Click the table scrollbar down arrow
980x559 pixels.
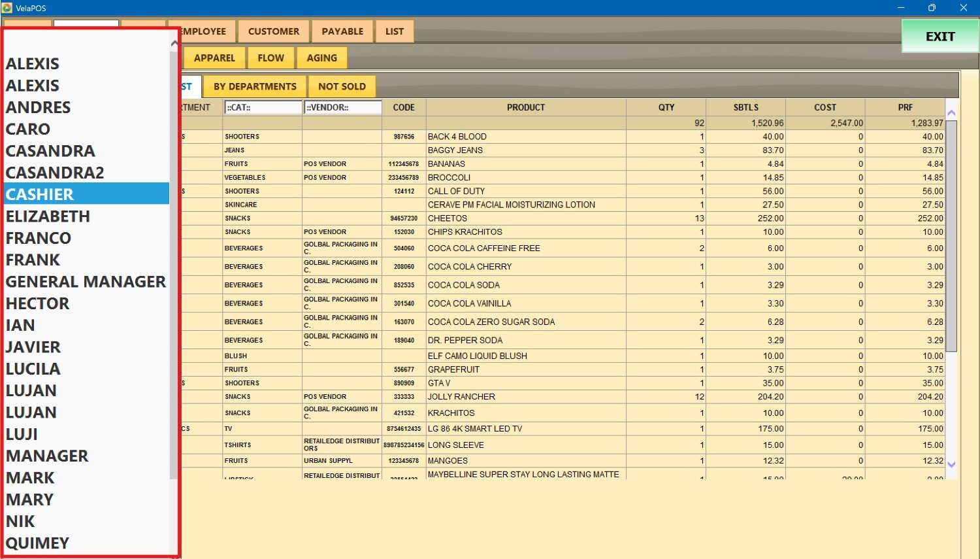coord(951,465)
